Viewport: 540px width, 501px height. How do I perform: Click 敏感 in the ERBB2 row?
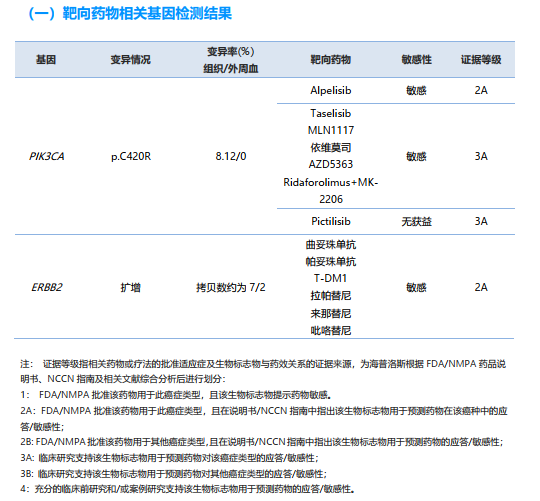pyautogui.click(x=416, y=287)
